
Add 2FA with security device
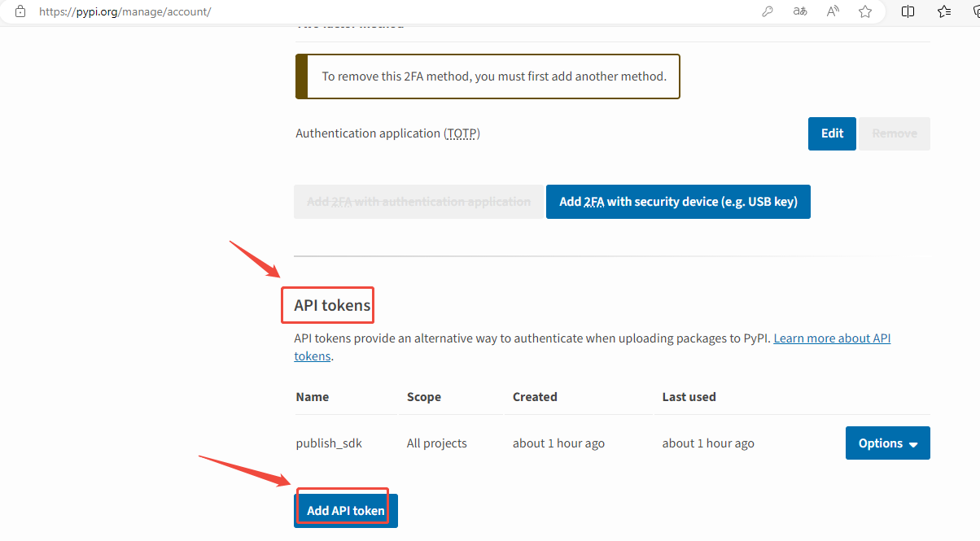point(678,202)
